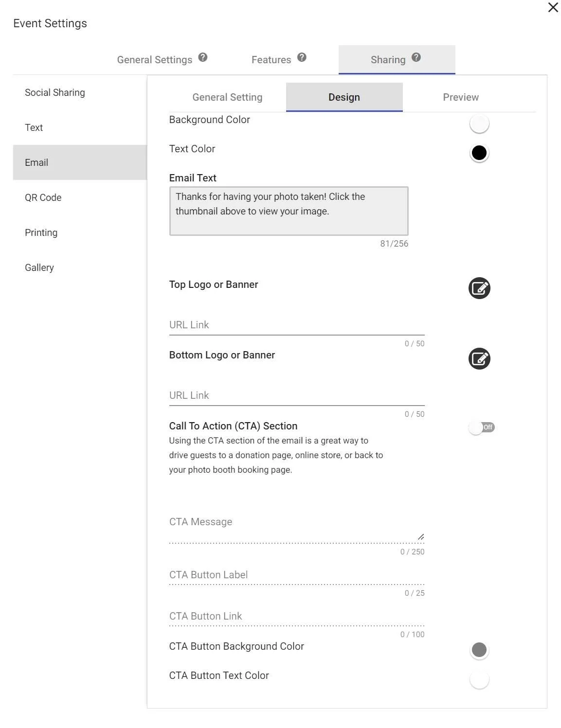The height and width of the screenshot is (728, 561).
Task: Edit the Top Logo or Banner image
Action: point(479,288)
